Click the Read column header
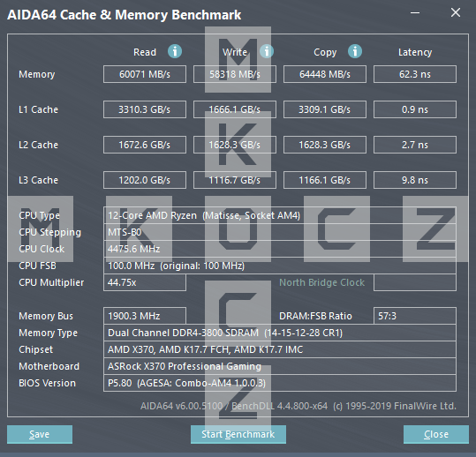The width and height of the screenshot is (476, 457). [145, 52]
